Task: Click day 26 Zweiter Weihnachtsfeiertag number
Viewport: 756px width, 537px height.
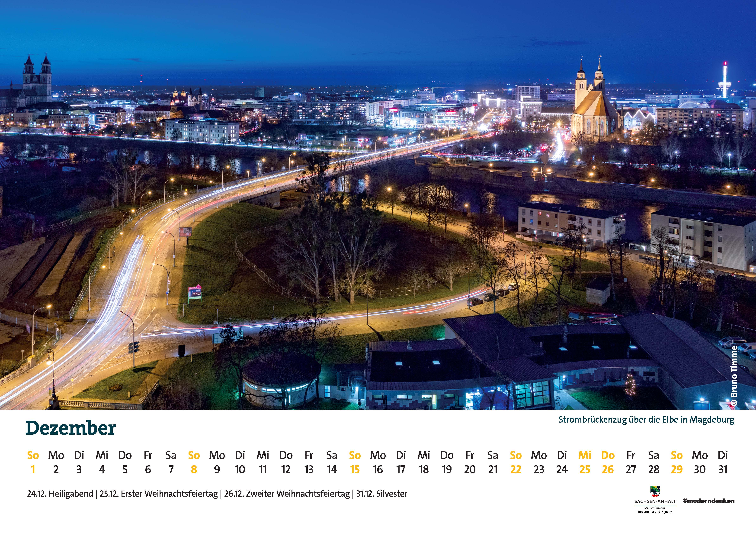Action: 608,469
